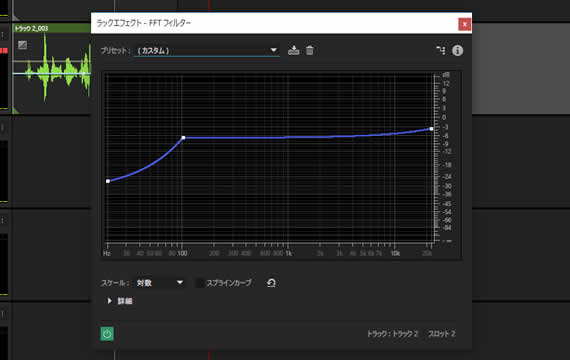Open the preset dropdown showing カスタム
This screenshot has width=570, height=360.
pyautogui.click(x=207, y=51)
